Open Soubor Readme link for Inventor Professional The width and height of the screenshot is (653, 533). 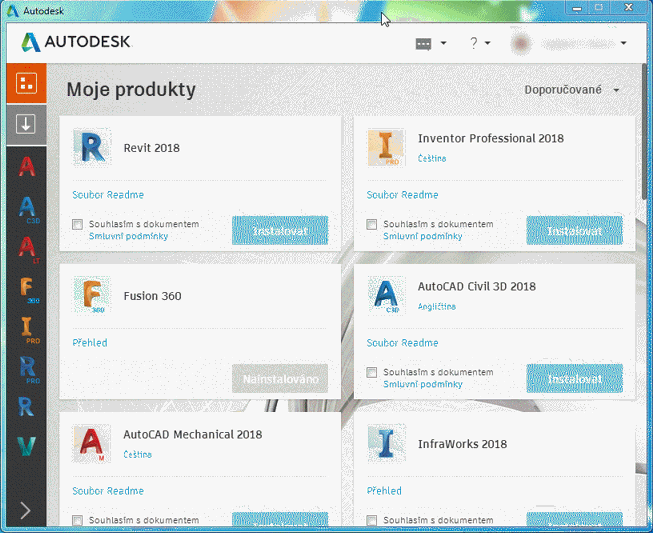(402, 195)
